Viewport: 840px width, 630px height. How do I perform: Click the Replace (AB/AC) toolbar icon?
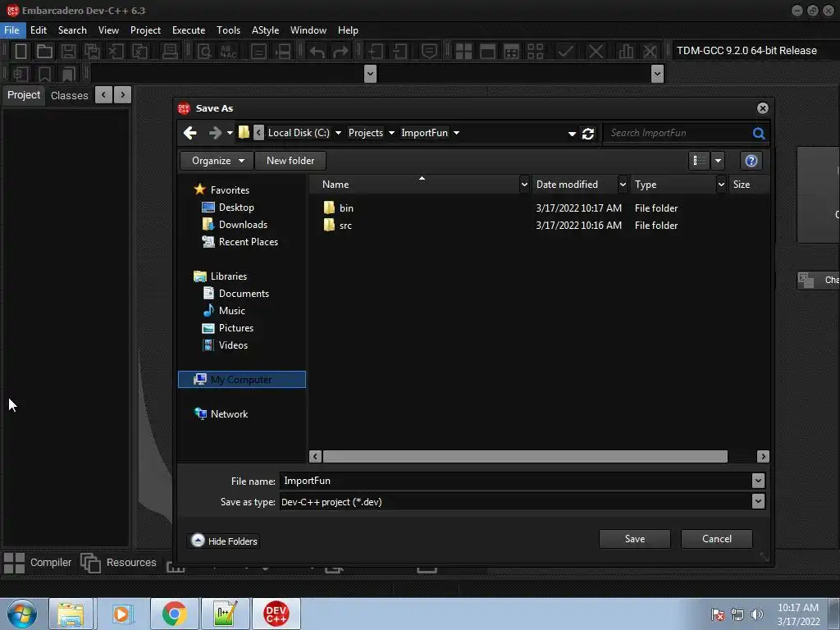pyautogui.click(x=229, y=52)
